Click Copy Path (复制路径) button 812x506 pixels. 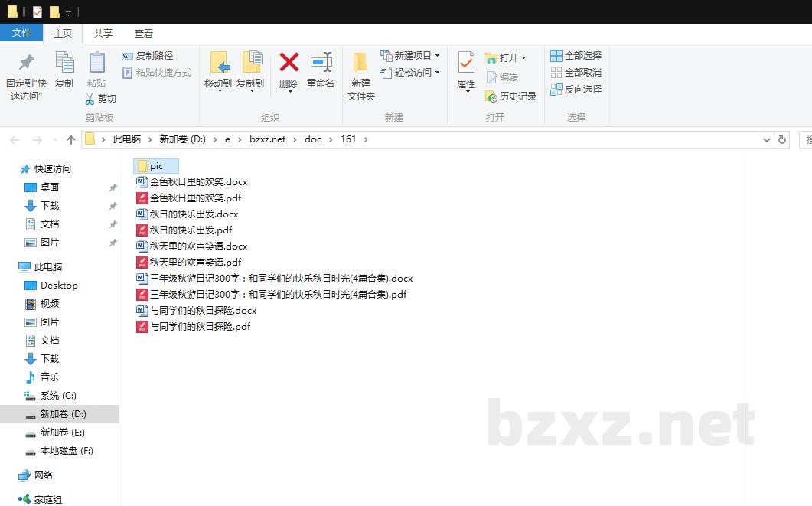148,56
